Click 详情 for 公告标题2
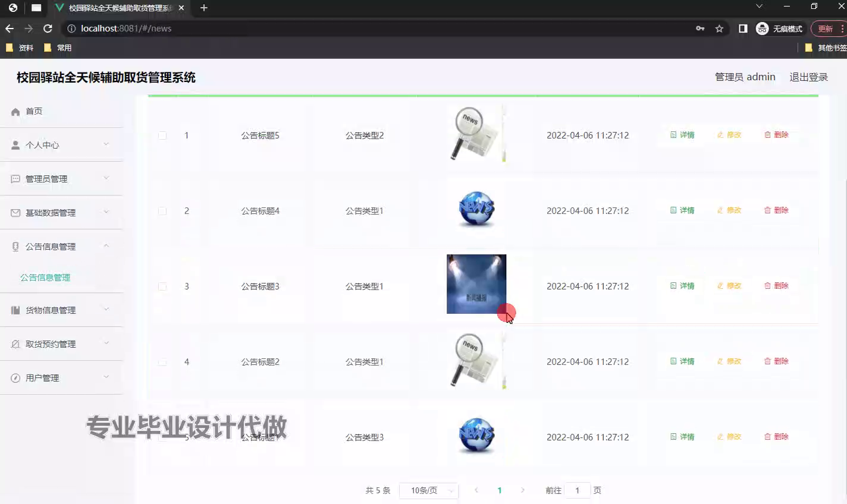Viewport: 847px width, 504px height. coord(682,361)
